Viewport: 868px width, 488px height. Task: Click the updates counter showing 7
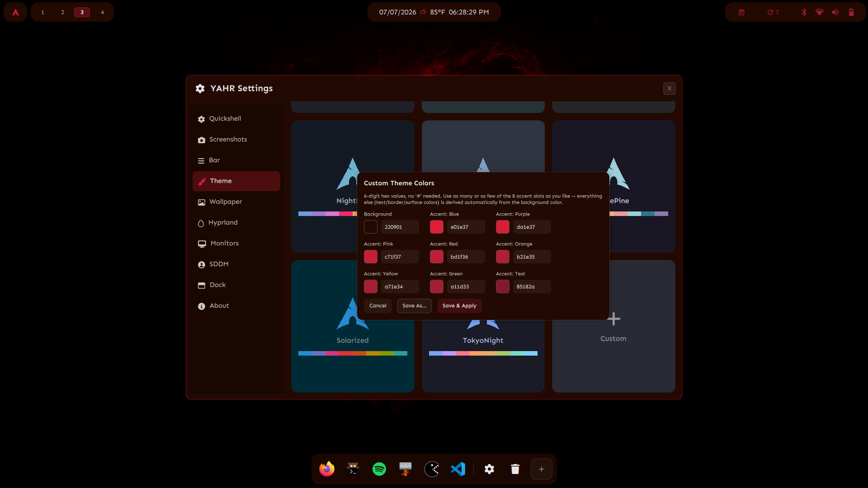coord(773,12)
